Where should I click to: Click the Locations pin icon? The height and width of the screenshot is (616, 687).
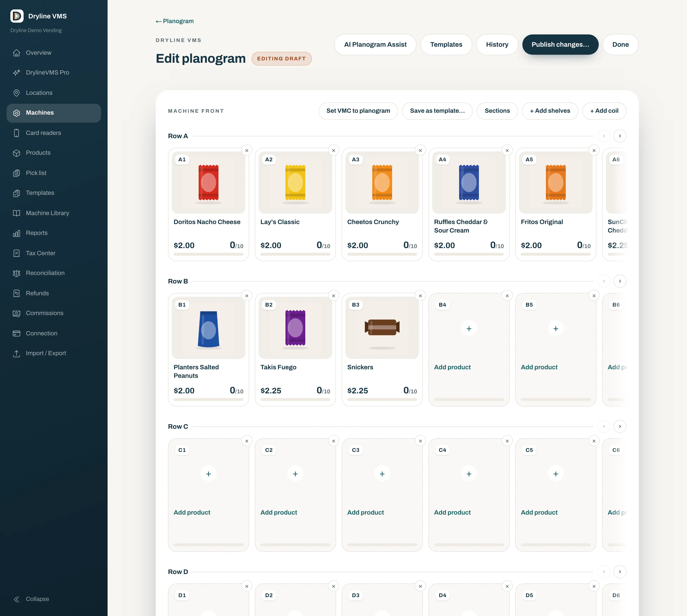click(16, 93)
